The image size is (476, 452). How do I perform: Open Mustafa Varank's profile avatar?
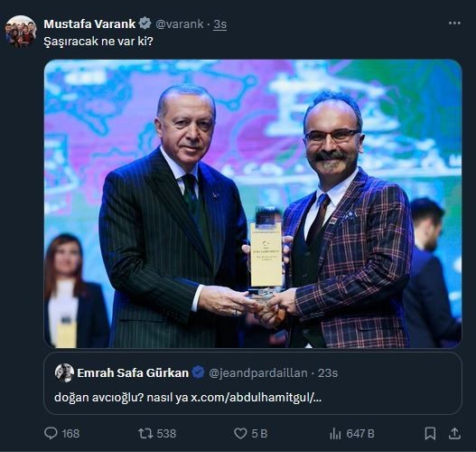[x=21, y=32]
